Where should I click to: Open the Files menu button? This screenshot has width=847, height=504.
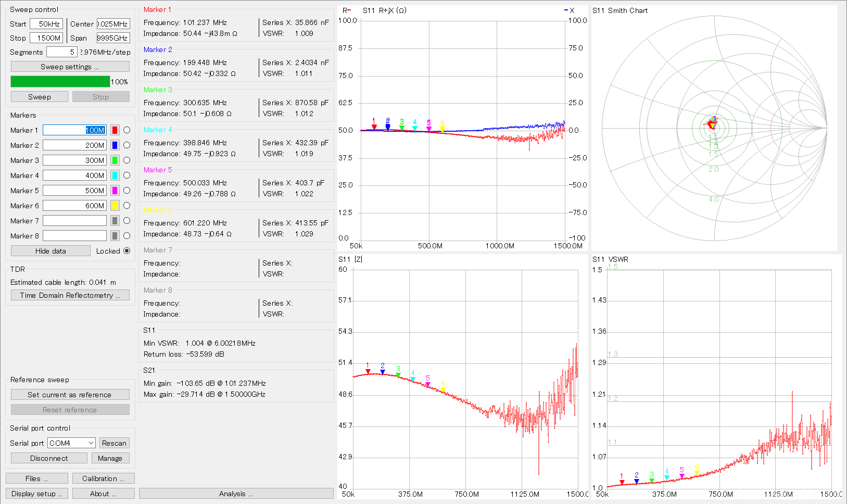(x=37, y=478)
